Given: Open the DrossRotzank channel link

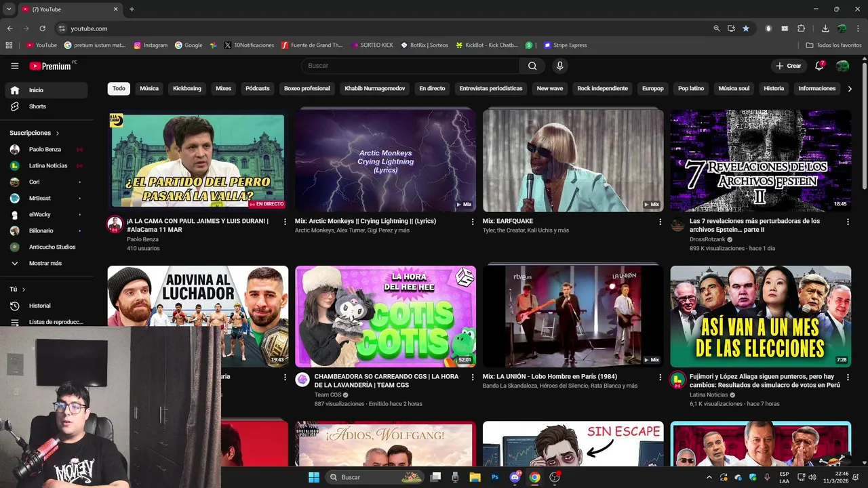Looking at the screenshot, I should [x=707, y=239].
